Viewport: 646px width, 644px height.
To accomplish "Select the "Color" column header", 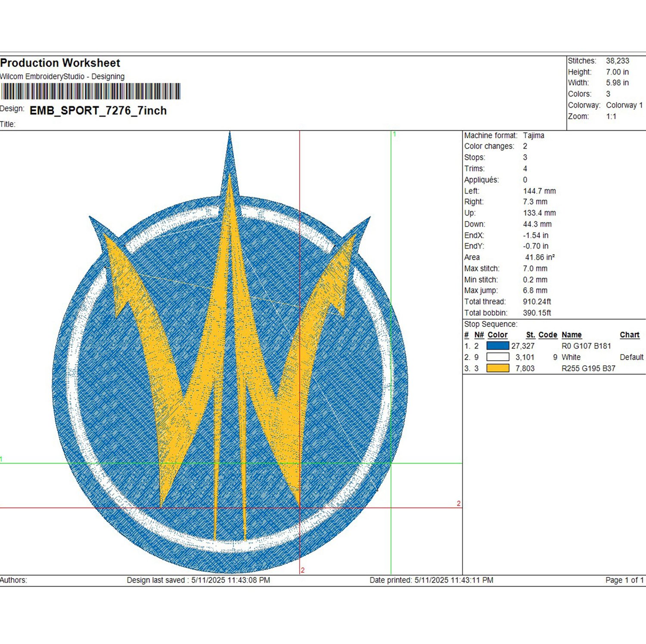I will (497, 335).
